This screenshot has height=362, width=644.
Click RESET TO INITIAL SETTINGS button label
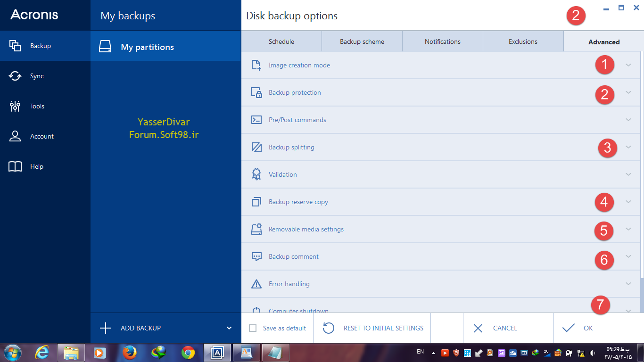(384, 328)
